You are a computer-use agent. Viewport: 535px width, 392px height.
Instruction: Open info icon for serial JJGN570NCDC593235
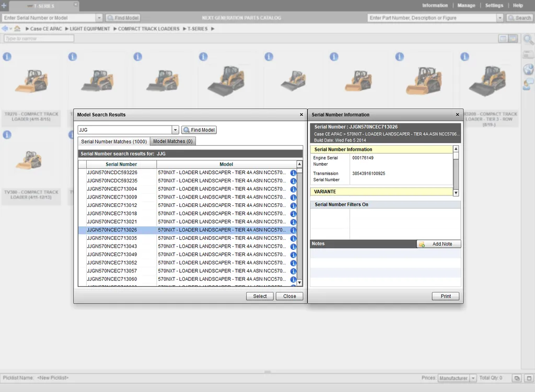(x=293, y=181)
